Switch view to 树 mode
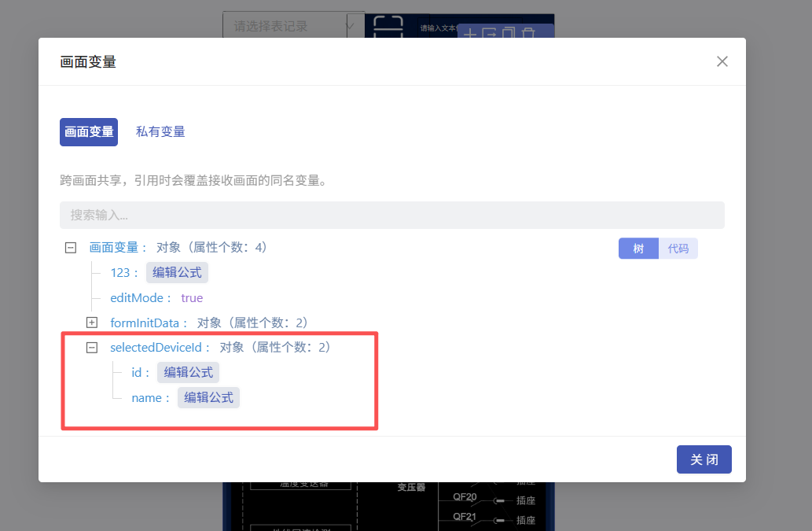812x531 pixels. coord(638,249)
